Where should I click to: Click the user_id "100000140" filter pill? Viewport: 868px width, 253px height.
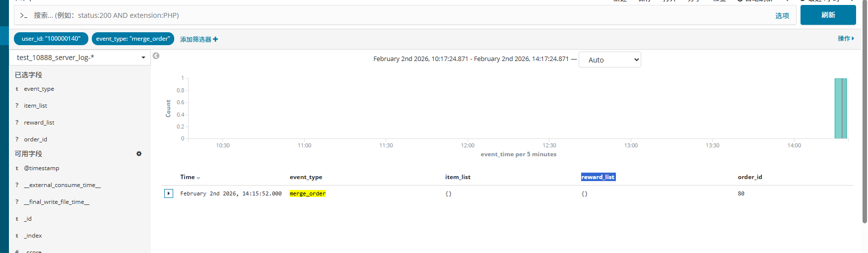point(51,39)
